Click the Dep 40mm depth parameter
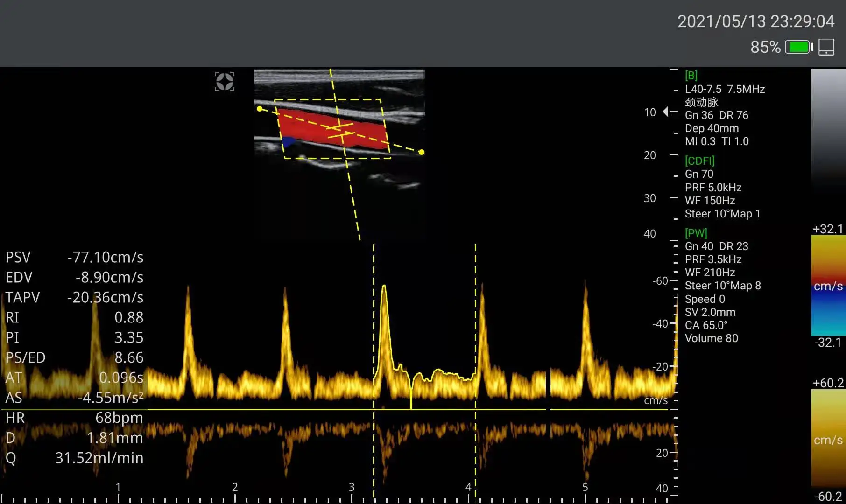The width and height of the screenshot is (846, 504). pyautogui.click(x=712, y=128)
